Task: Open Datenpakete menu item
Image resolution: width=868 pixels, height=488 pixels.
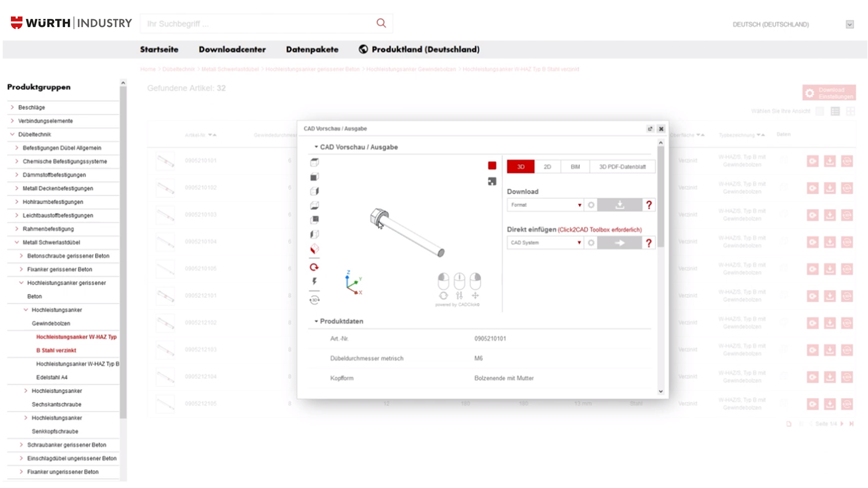Action: (x=312, y=49)
